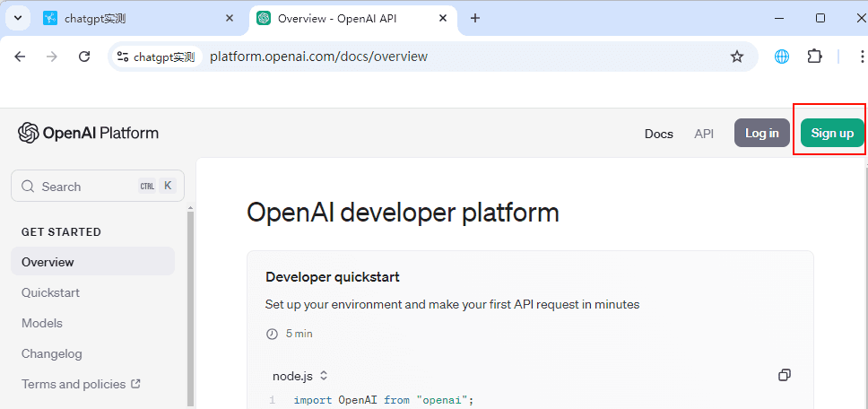Click the sidebar vertical scrollbar

[190, 305]
